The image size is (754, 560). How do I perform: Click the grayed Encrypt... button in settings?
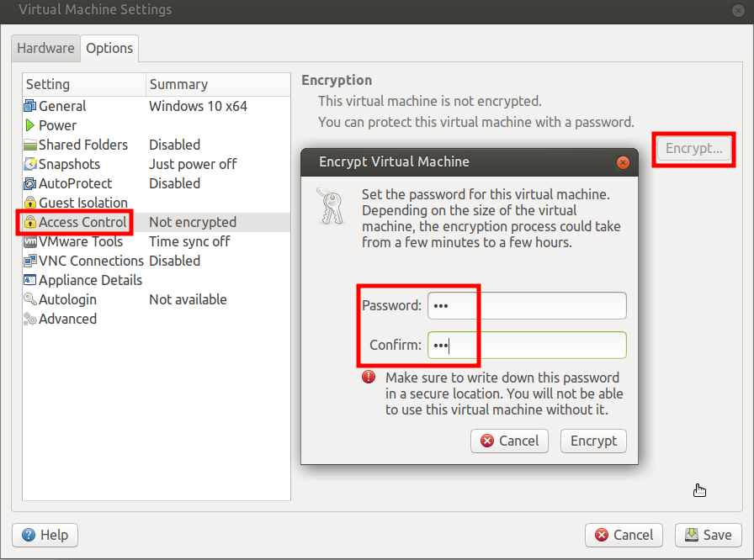694,149
